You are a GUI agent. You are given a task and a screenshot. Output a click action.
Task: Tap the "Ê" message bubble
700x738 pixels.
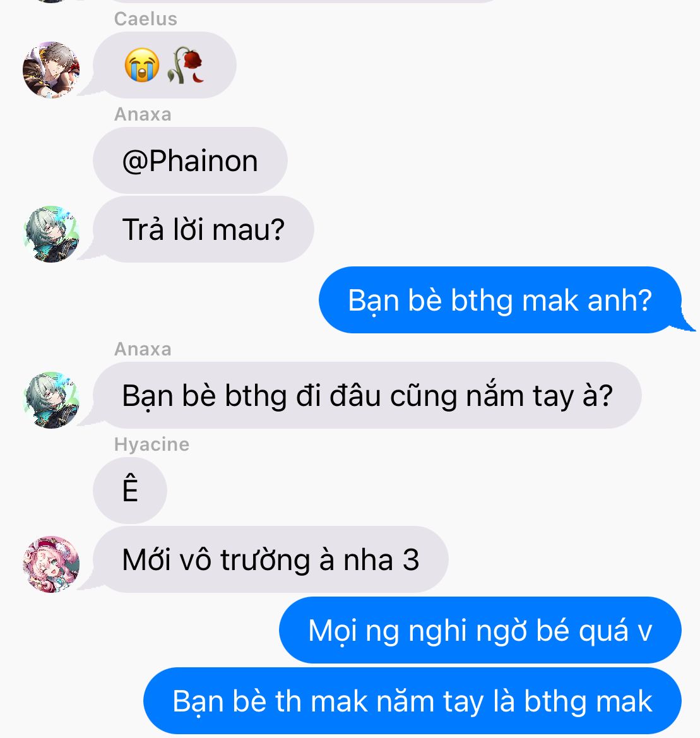click(130, 491)
